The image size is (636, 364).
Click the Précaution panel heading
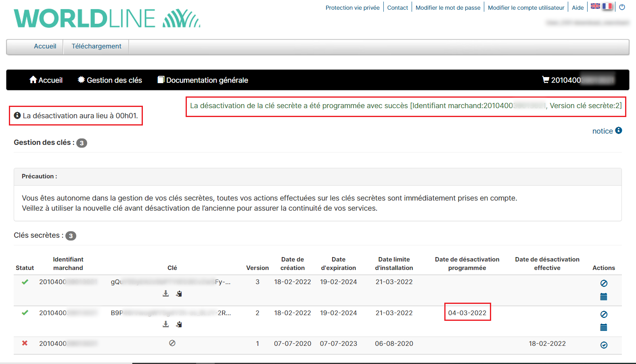pos(39,176)
